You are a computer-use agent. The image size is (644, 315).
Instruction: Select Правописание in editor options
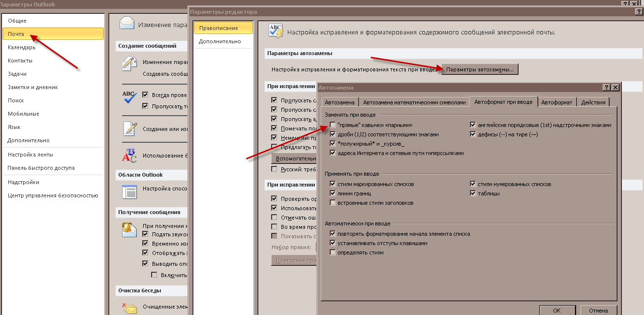pos(223,28)
